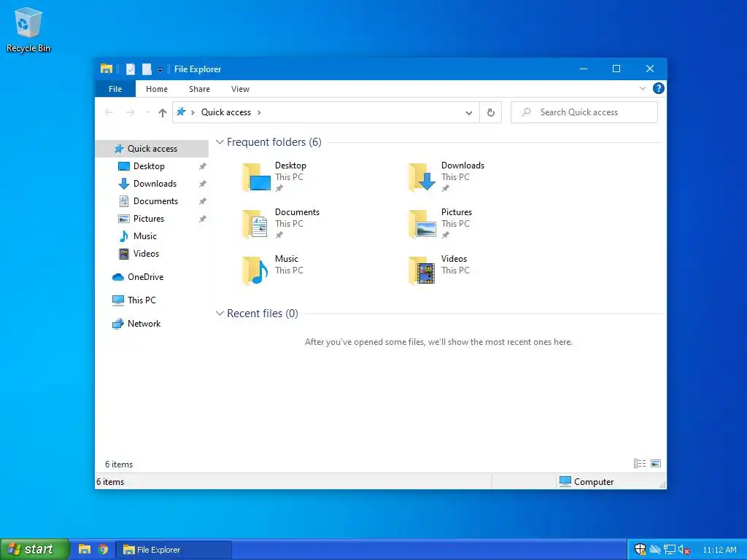The height and width of the screenshot is (560, 747).
Task: Switch to Large icons view via status bar
Action: (656, 463)
